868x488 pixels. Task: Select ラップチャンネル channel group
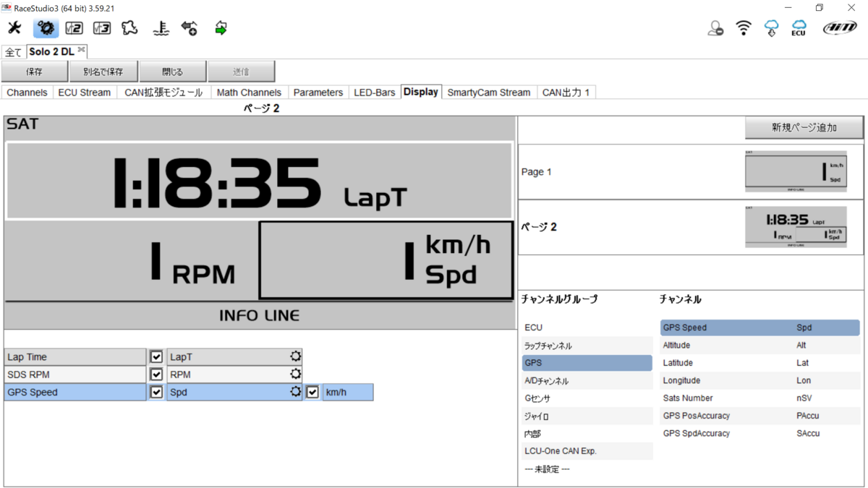(x=587, y=346)
